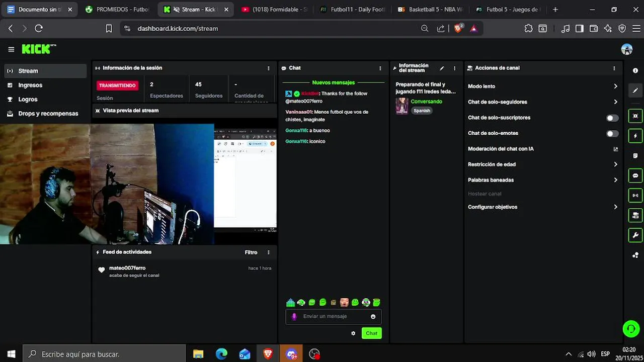Show hidden system tray icons chevron
This screenshot has height=362, width=644.
pos(569,354)
